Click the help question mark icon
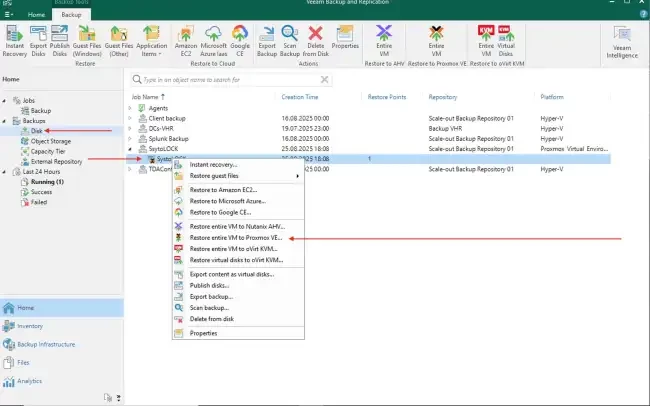 point(644,14)
